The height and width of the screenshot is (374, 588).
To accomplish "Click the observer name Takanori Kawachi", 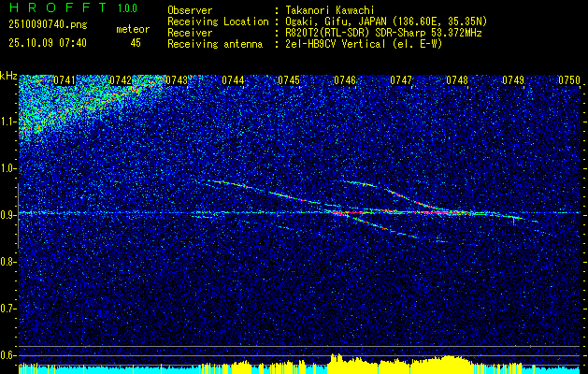I will point(330,10).
